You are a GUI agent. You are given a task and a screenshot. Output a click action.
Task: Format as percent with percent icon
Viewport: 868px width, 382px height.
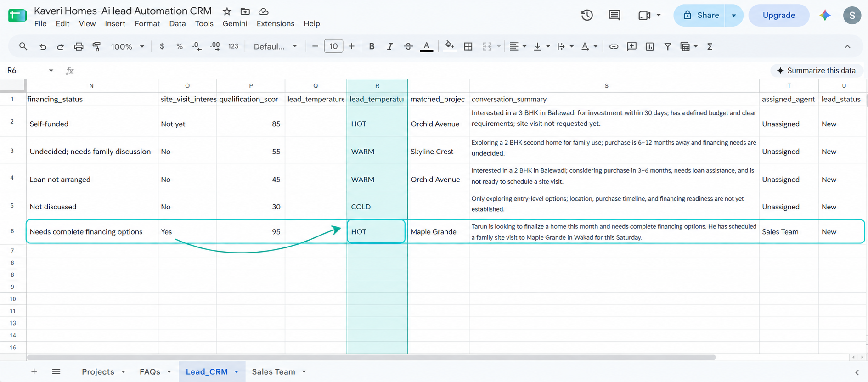point(180,46)
